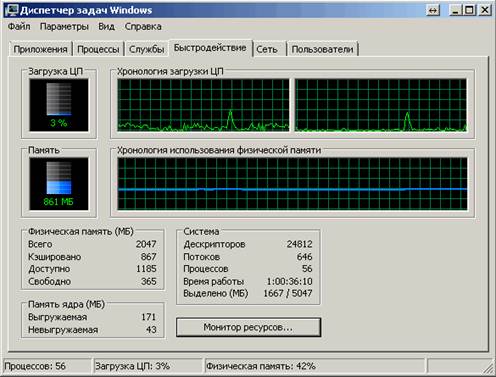
Task: Switch to the Пользователи tab
Action: pos(322,49)
